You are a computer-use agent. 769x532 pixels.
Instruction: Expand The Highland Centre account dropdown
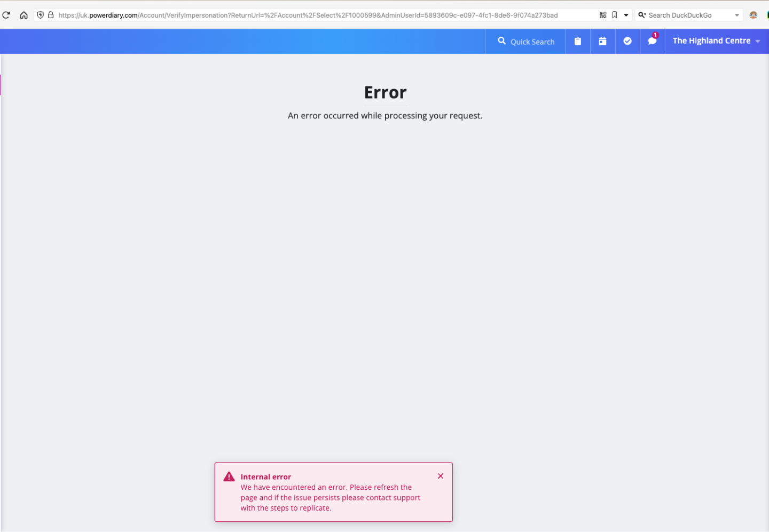click(x=716, y=41)
